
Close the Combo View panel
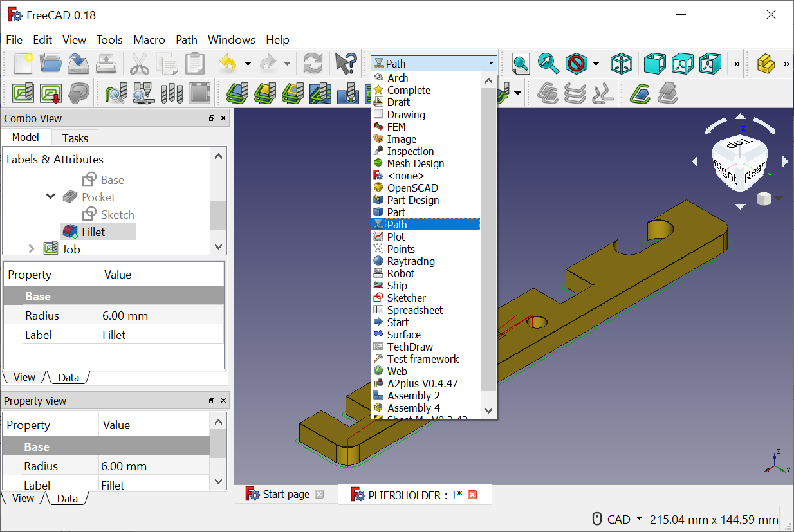click(x=223, y=118)
